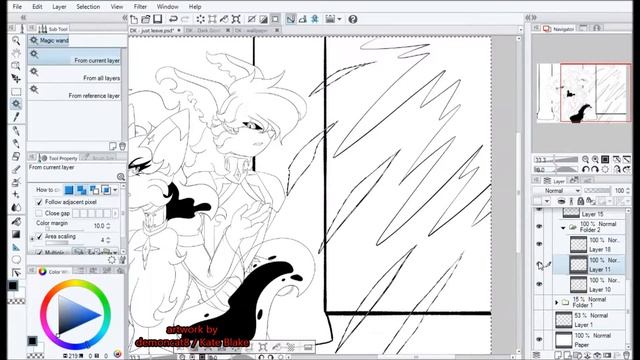Enable the Close gap checkbox
The image size is (640, 360).
[39, 213]
